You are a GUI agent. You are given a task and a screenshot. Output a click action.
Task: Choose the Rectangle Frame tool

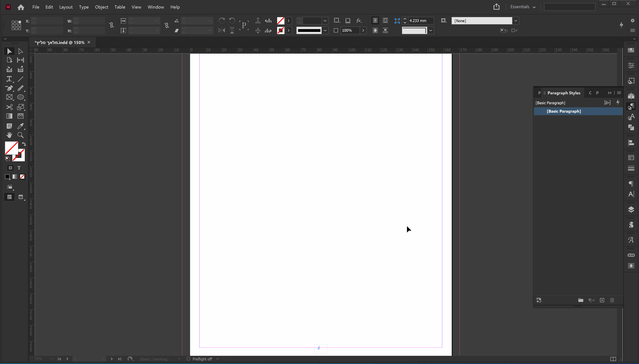pyautogui.click(x=9, y=97)
